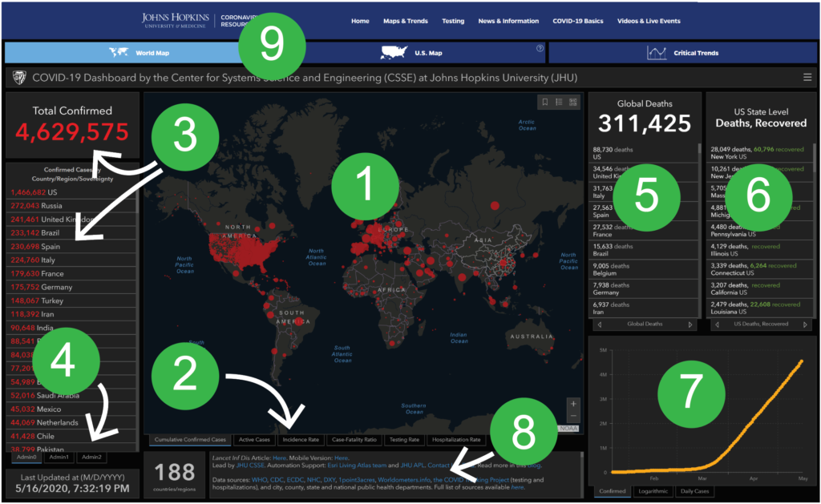Open the DXY data source link
The image size is (821, 504).
(x=330, y=480)
